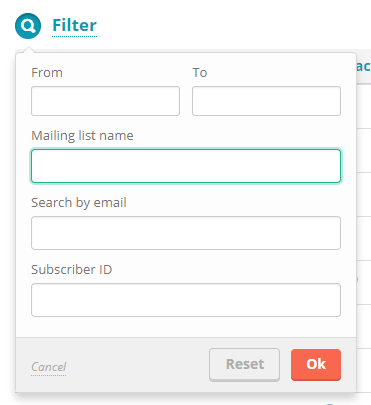The image size is (371, 405).
Task: Focus the From date field
Action: [x=105, y=101]
